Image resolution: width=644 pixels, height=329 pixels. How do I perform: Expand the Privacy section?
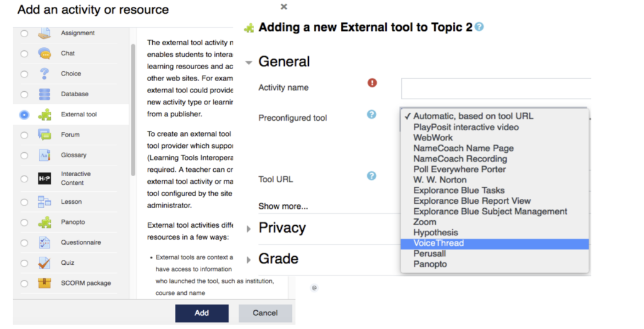click(x=248, y=229)
